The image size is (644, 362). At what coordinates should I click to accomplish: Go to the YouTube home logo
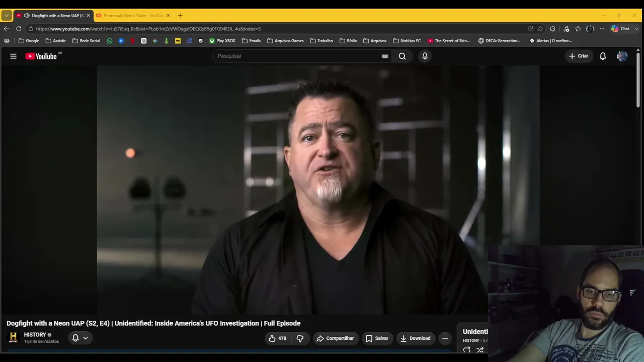(x=41, y=56)
